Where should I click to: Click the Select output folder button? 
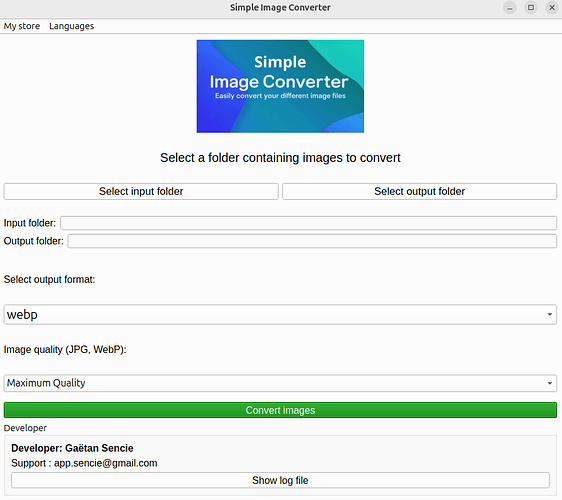[x=419, y=191]
